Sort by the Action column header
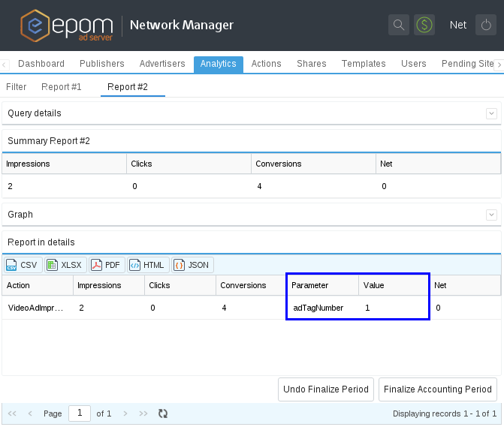 [38, 285]
